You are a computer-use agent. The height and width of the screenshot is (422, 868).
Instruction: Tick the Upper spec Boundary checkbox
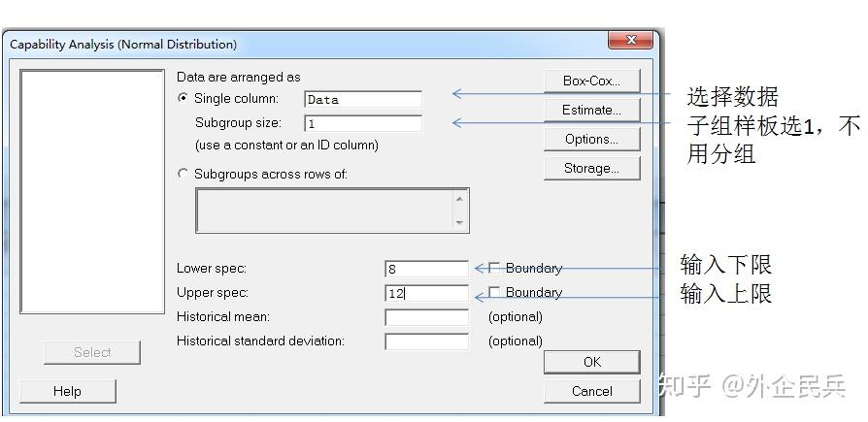point(494,292)
